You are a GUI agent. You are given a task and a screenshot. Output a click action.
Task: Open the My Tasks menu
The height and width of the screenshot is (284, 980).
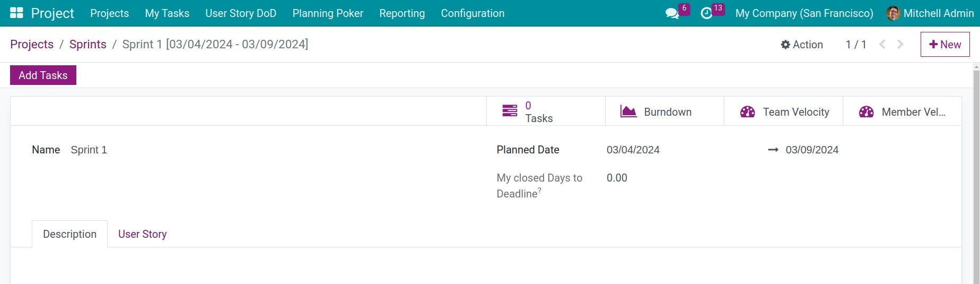[167, 13]
